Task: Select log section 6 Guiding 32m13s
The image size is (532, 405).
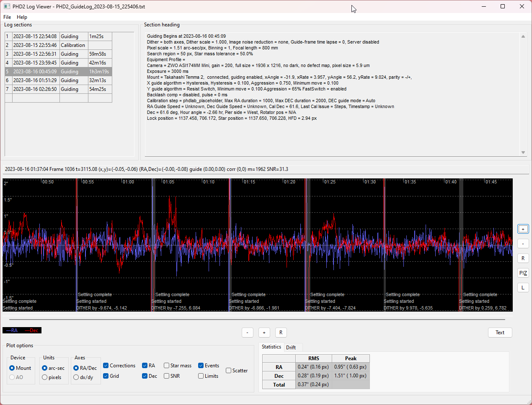Action: (x=58, y=80)
